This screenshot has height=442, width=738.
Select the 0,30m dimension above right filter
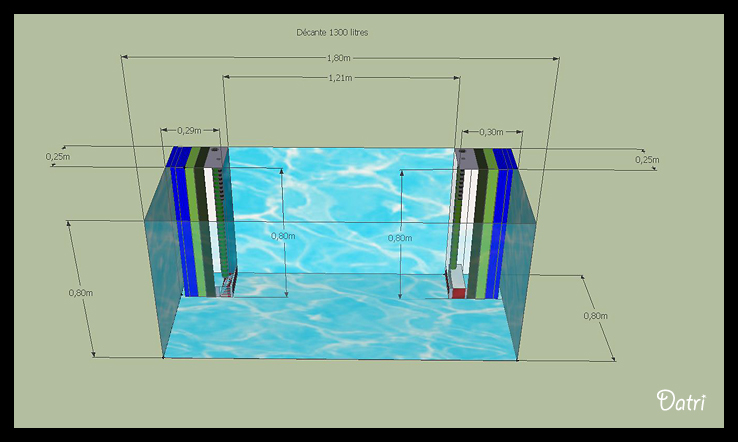click(491, 132)
